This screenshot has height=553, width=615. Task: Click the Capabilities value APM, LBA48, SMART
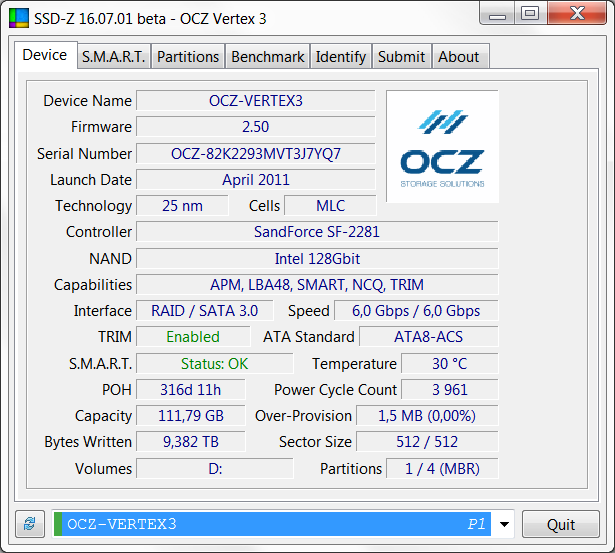317,285
